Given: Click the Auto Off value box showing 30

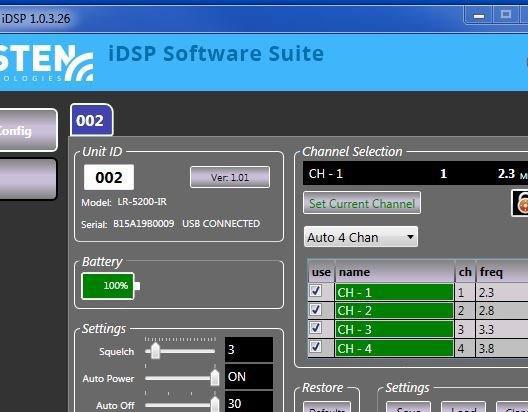Looking at the screenshot, I should coord(249,402).
